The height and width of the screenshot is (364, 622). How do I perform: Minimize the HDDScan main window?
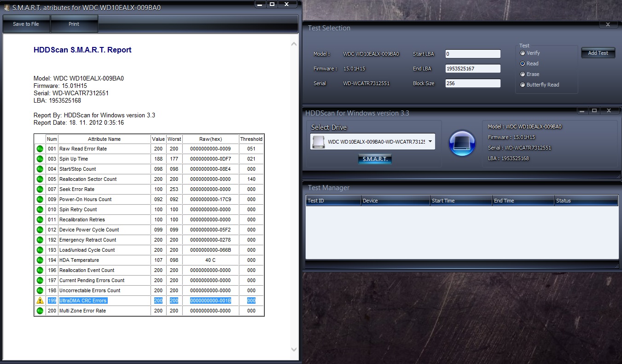click(583, 110)
